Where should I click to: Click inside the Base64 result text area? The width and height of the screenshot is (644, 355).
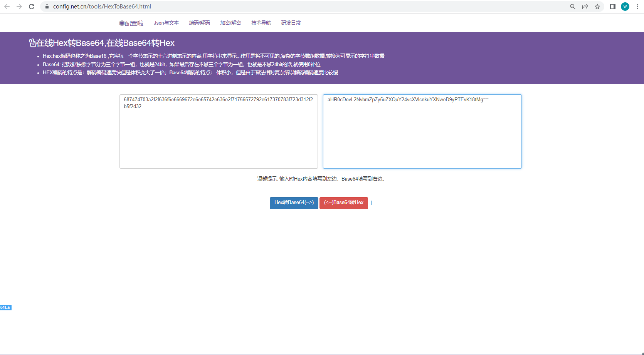point(422,131)
